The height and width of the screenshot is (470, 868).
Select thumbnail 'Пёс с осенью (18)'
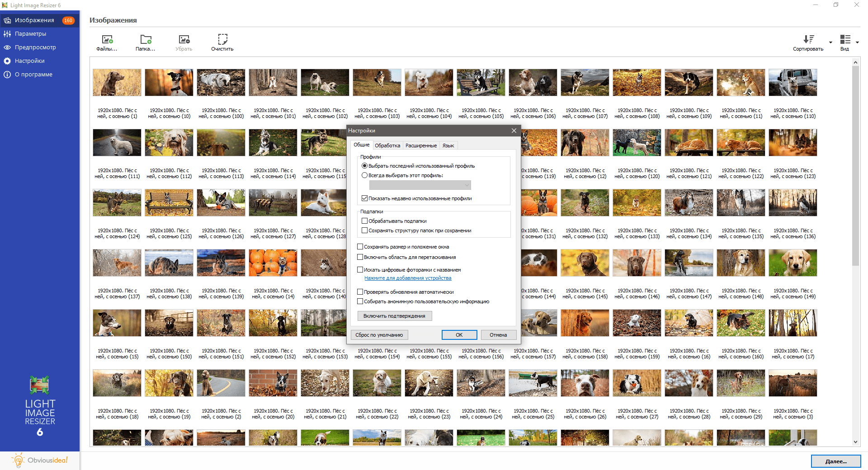[117, 383]
